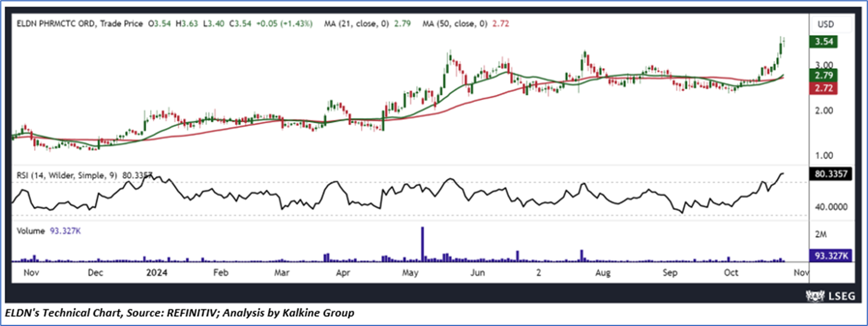Click the green 2.79 moving average tag
This screenshot has width=868, height=326.
point(823,76)
